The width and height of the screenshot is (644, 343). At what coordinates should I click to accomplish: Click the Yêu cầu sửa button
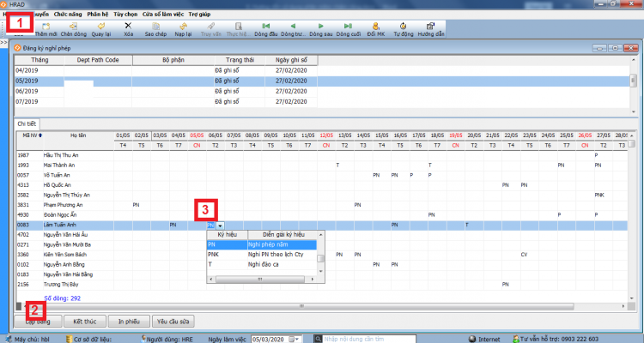[x=173, y=322]
